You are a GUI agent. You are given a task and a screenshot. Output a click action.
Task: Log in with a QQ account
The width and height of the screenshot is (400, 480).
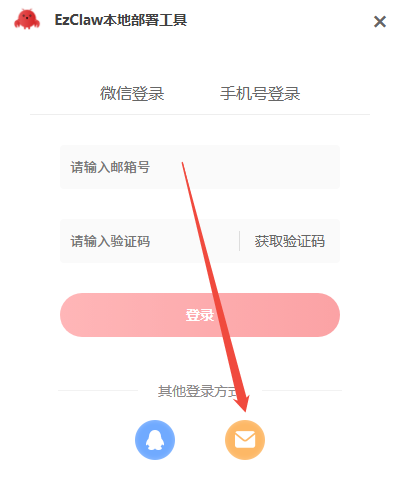(x=155, y=440)
